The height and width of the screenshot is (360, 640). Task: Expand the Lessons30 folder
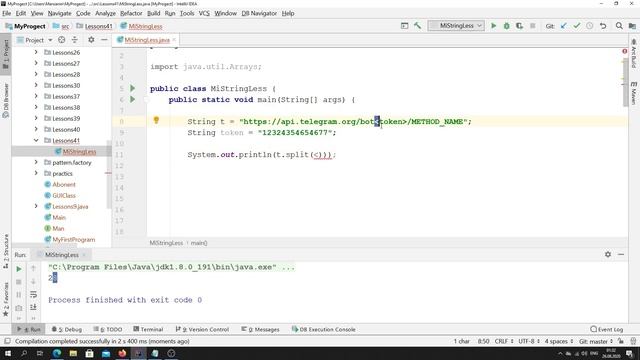click(x=36, y=85)
